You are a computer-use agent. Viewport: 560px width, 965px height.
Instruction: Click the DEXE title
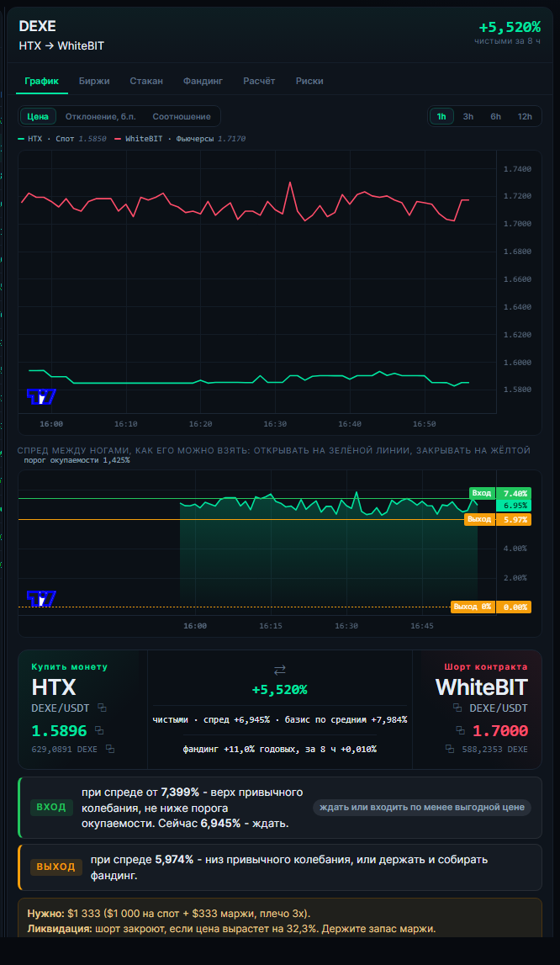[38, 26]
